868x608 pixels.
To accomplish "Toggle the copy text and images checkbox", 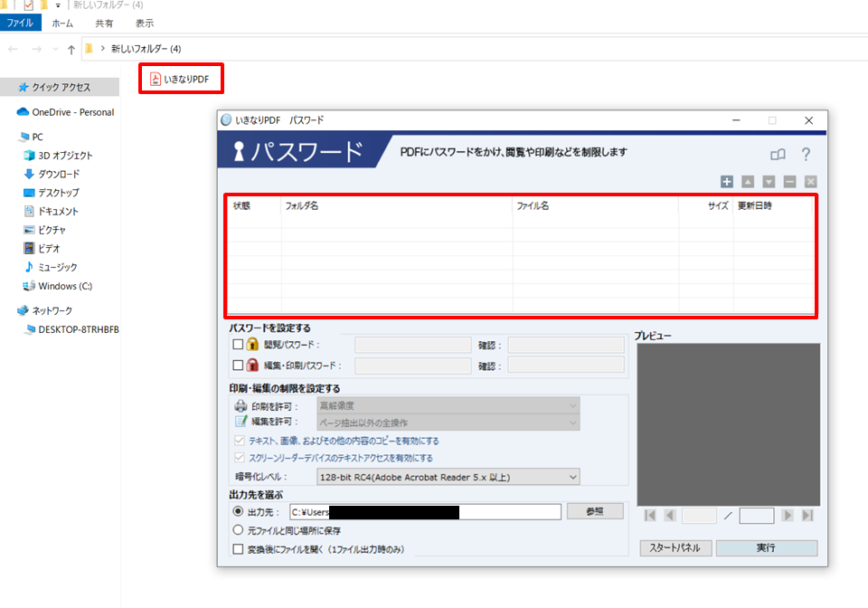I will click(239, 441).
